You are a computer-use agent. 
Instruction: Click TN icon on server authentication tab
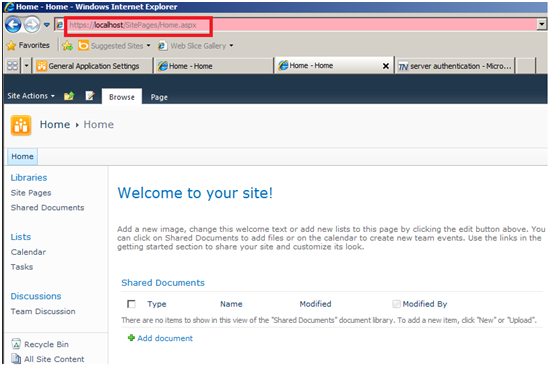[x=403, y=66]
